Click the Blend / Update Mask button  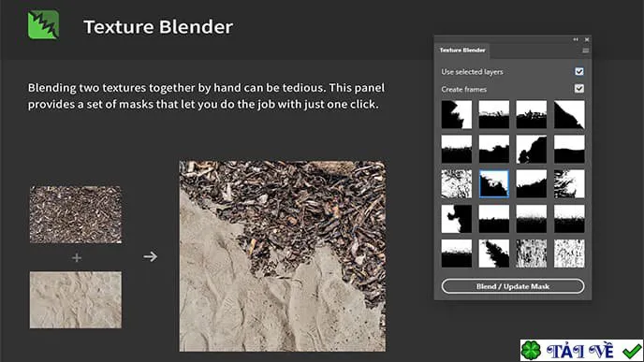513,286
